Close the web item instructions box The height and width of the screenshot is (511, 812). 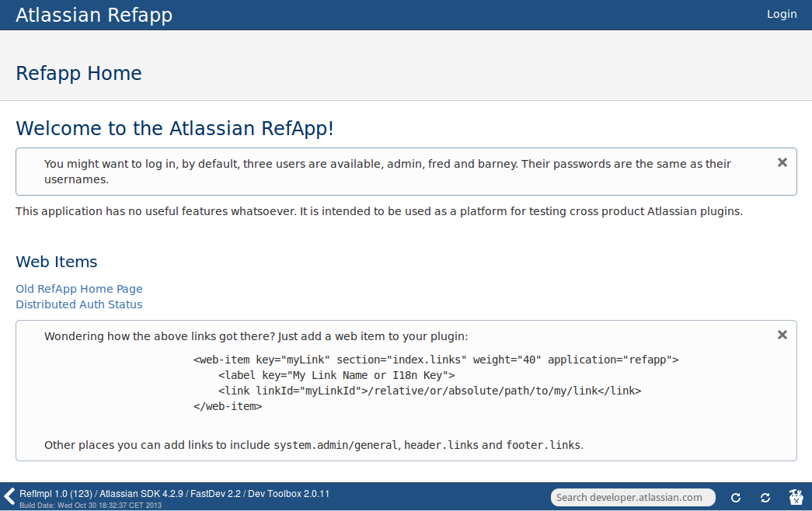(x=782, y=335)
